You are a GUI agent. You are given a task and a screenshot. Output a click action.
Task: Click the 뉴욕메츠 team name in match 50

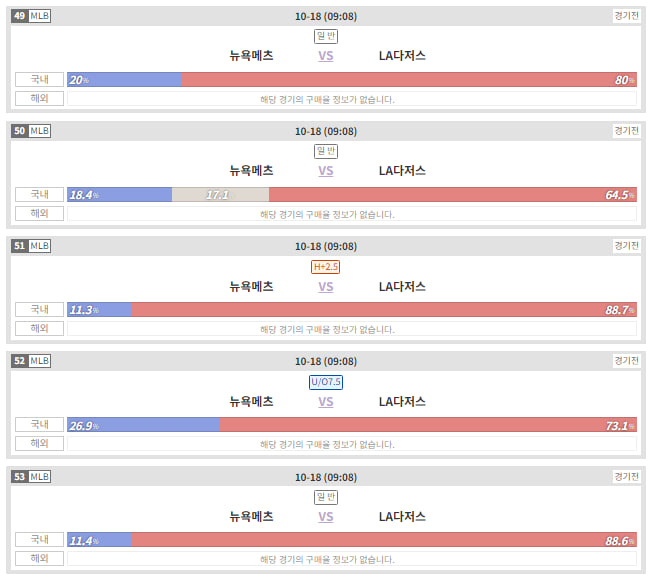click(x=252, y=170)
